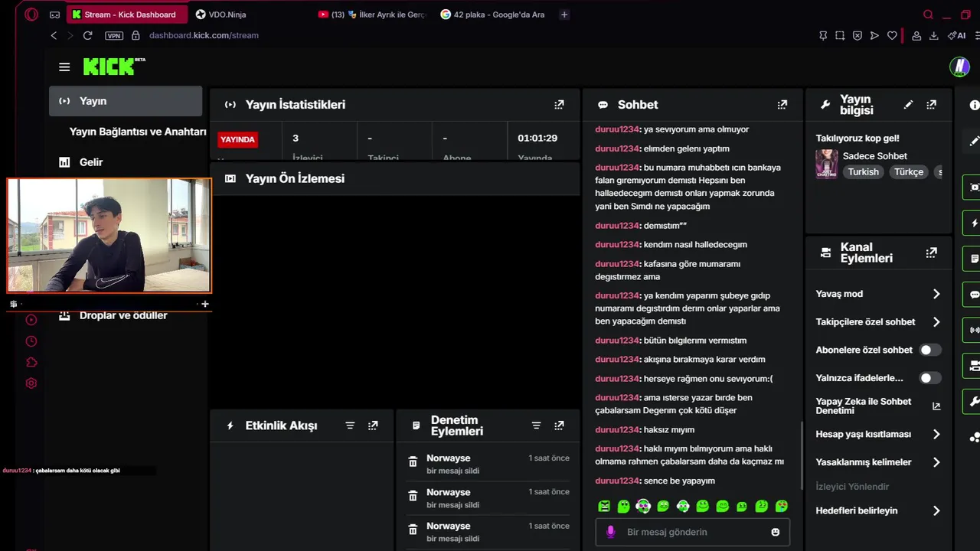
Task: Click the padlock site info icon
Action: click(x=136, y=35)
